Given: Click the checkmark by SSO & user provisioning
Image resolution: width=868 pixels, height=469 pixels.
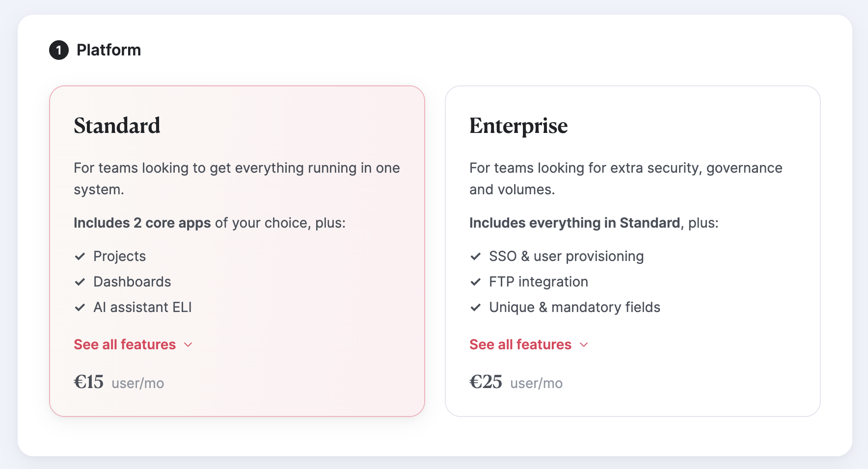Looking at the screenshot, I should pos(476,256).
